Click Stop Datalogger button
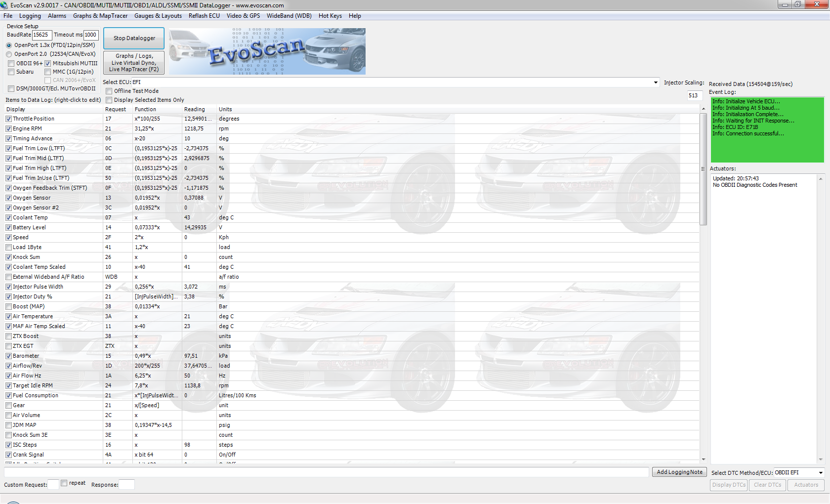 click(x=134, y=38)
